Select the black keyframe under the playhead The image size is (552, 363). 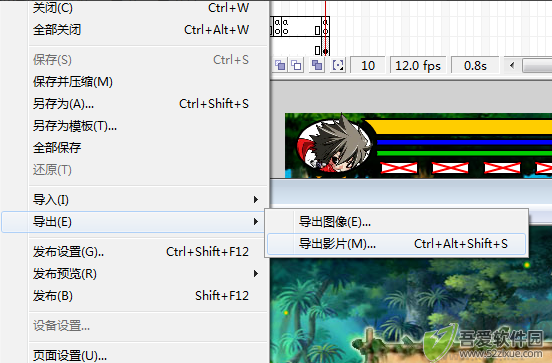point(326,51)
